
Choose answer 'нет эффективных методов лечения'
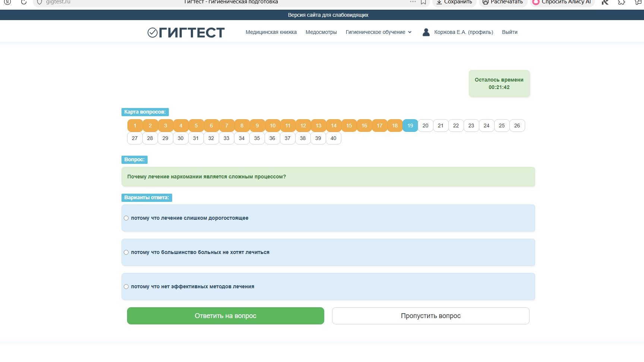126,287
